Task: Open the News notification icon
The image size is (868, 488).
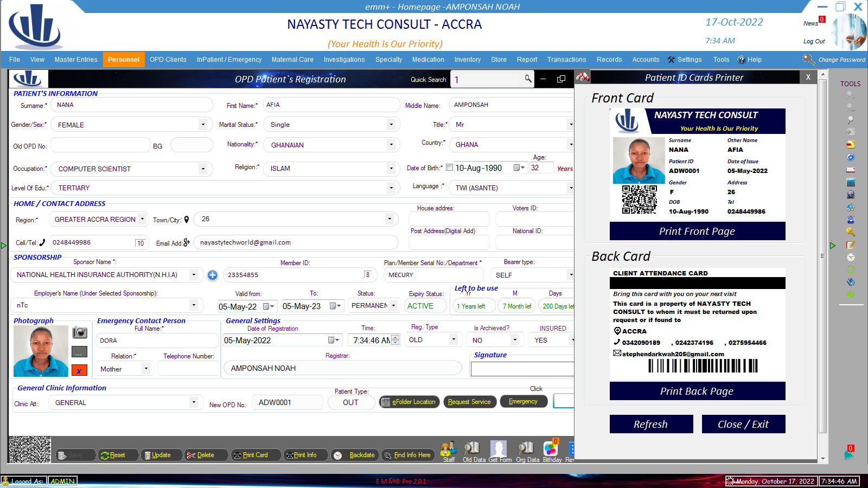Action: [x=814, y=22]
